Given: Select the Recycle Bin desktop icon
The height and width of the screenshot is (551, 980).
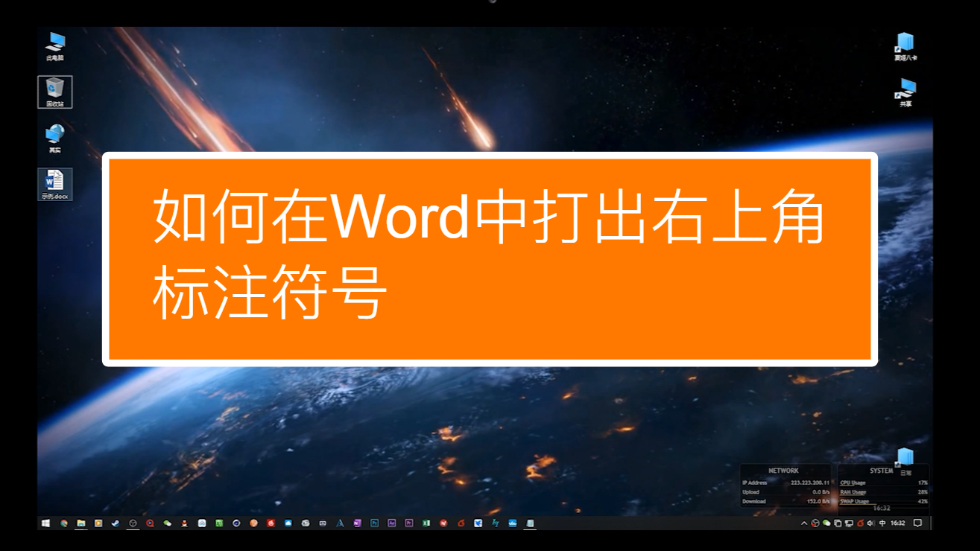Looking at the screenshot, I should click(x=54, y=92).
